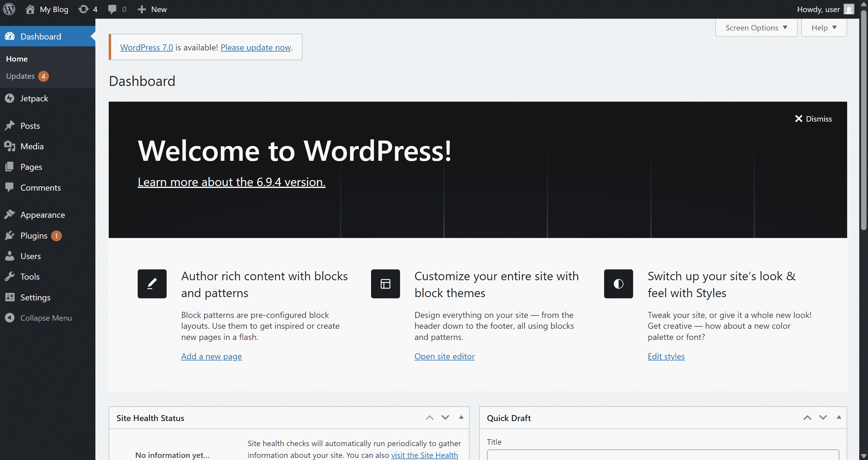Open the Appearance menu
This screenshot has height=460, width=868.
[x=47, y=214]
